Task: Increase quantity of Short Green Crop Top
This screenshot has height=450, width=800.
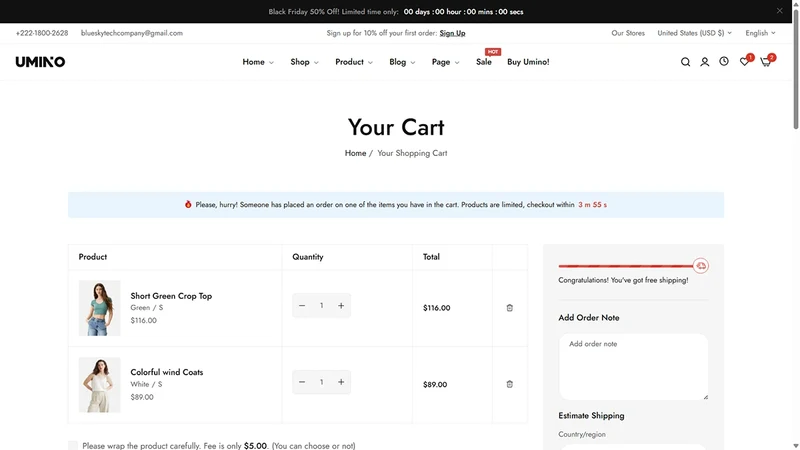Action: tap(341, 306)
